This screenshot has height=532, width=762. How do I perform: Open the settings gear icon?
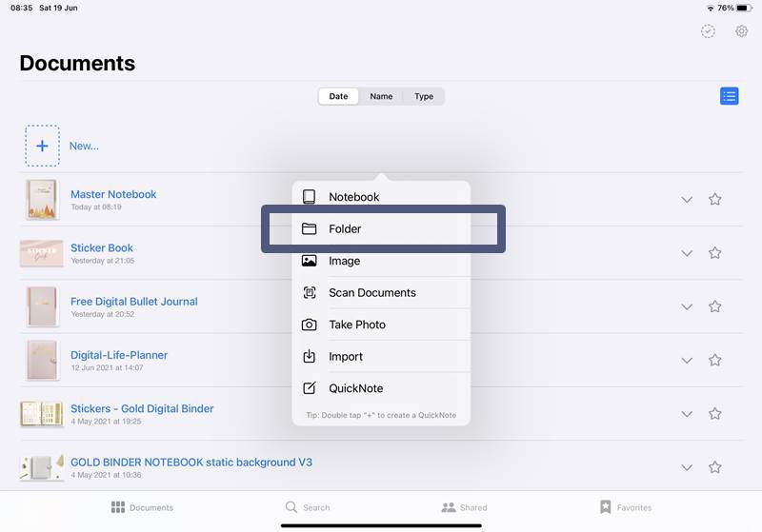tap(741, 31)
